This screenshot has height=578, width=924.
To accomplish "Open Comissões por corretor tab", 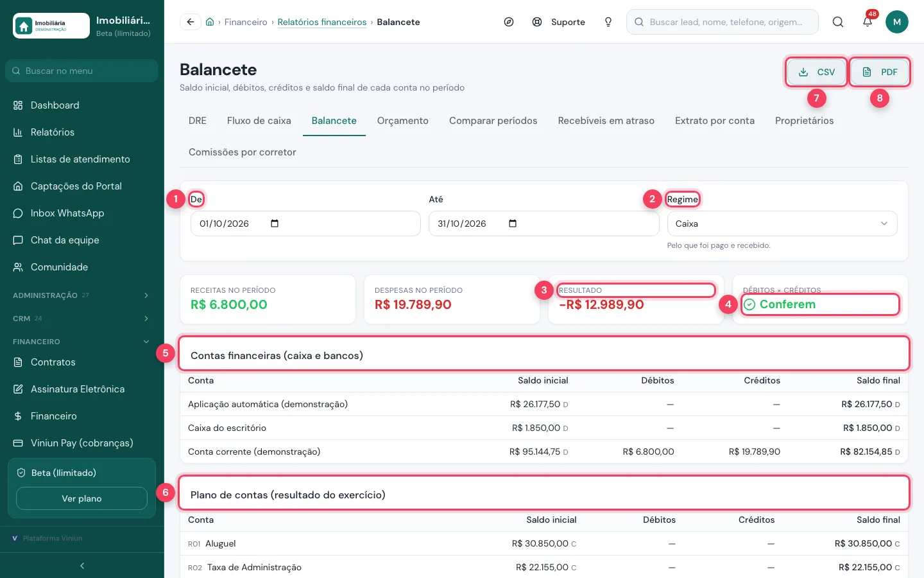I will point(243,152).
